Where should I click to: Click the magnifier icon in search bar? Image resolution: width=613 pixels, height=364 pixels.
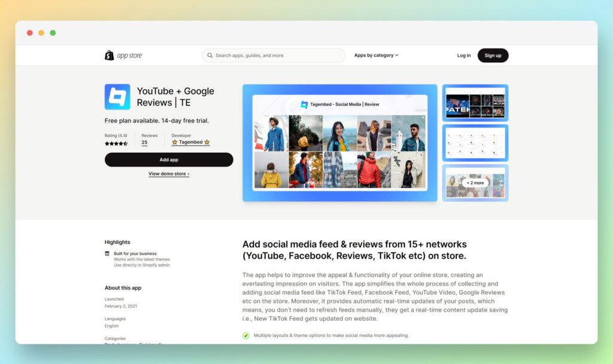point(210,56)
